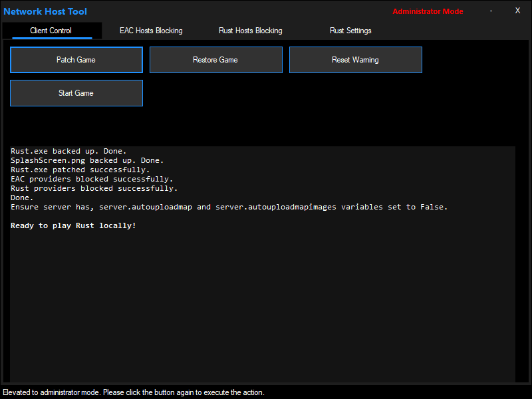Open the EAC Hosts Blocking tab
Screen dimensions: 532x399
point(151,31)
